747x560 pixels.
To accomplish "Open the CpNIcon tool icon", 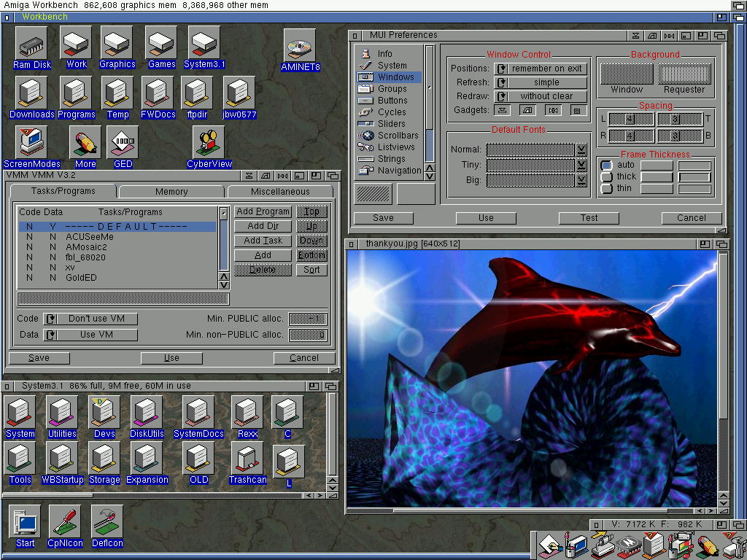I will (x=66, y=524).
